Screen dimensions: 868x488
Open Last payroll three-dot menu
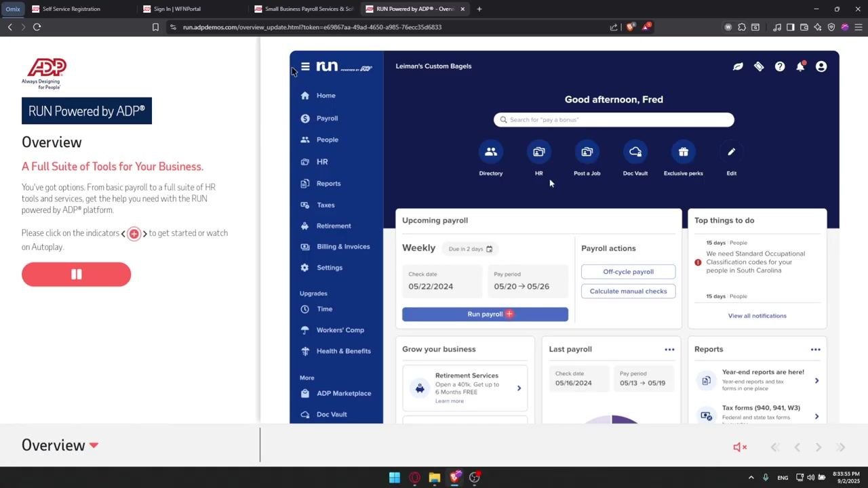[x=669, y=350]
